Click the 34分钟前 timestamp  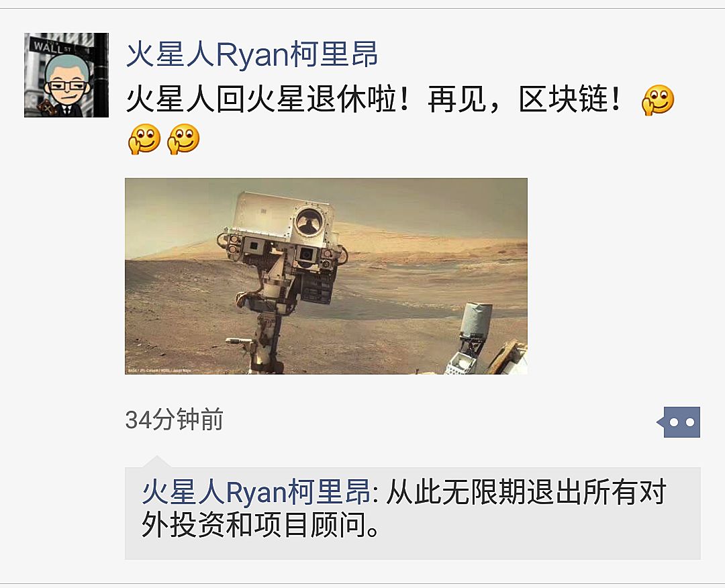point(175,420)
